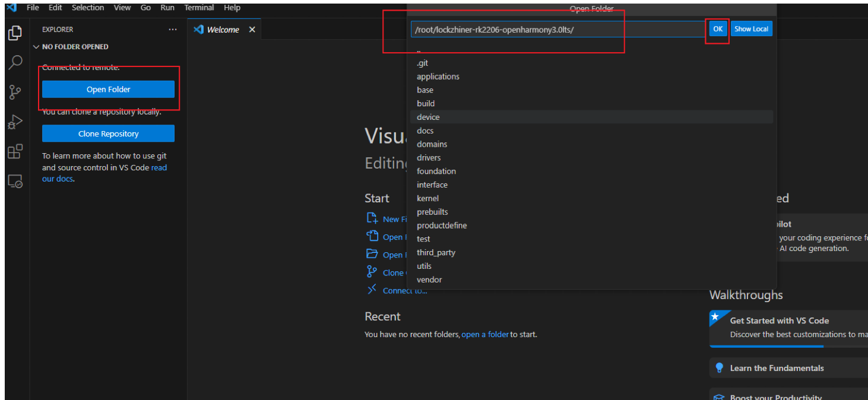Open the Extensions view icon
The height and width of the screenshot is (400, 868).
coord(15,152)
